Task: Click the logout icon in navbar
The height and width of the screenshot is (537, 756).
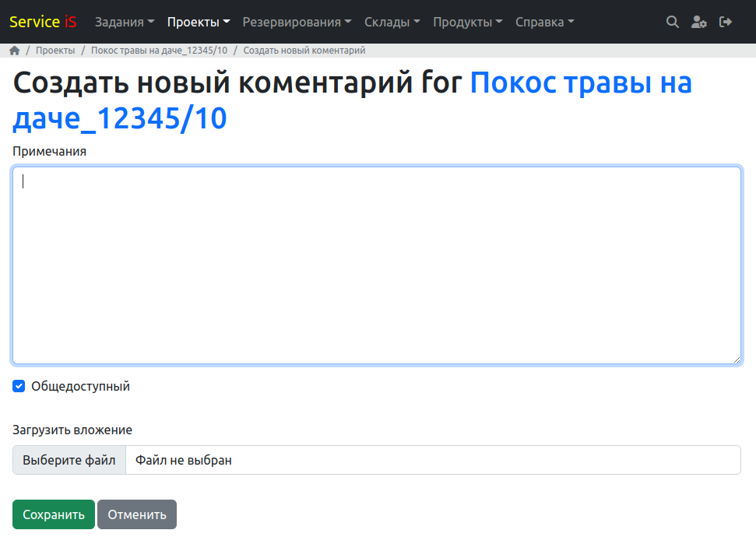Action: point(726,22)
